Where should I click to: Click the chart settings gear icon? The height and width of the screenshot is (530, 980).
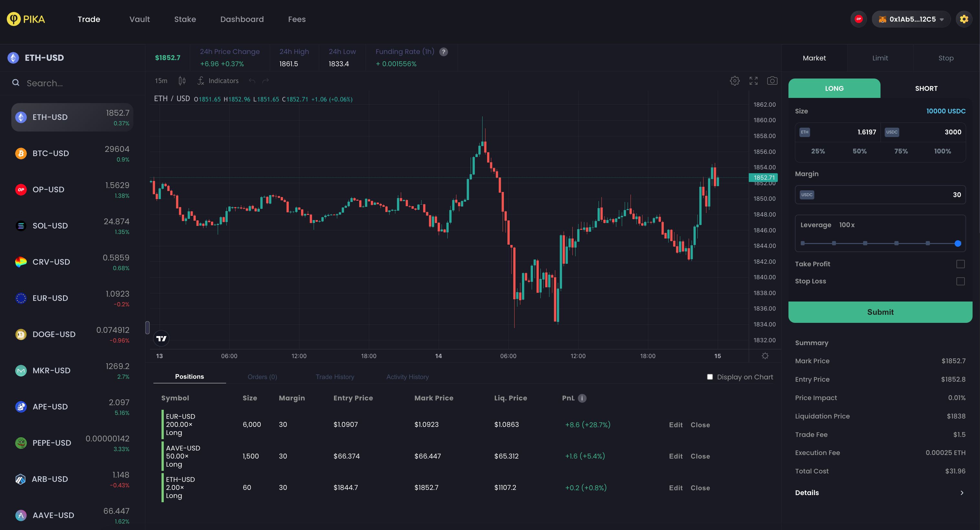coord(735,81)
